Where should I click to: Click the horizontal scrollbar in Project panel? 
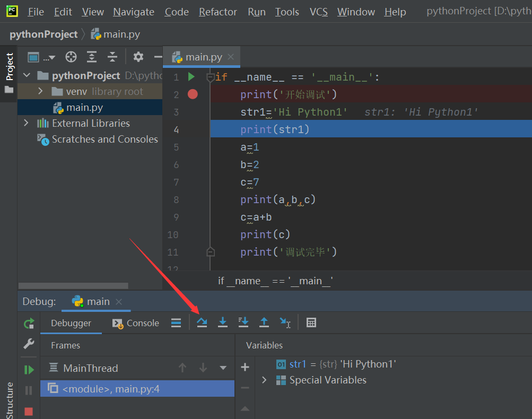(x=73, y=286)
